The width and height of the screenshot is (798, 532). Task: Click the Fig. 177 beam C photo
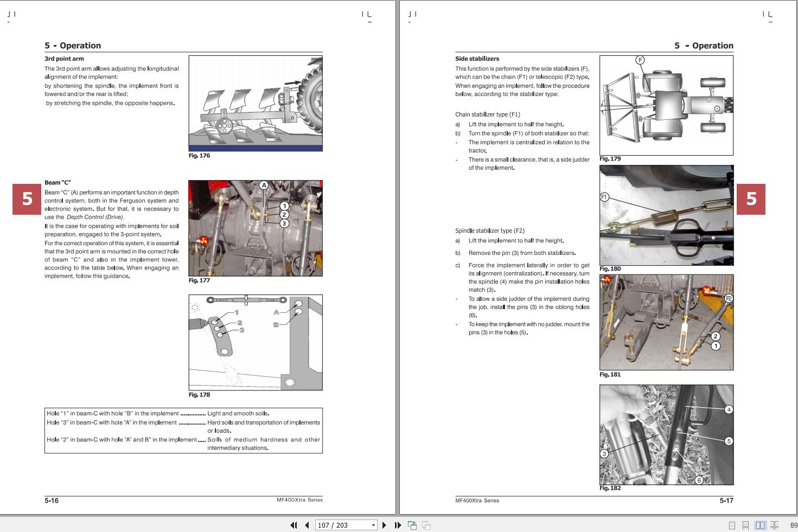coord(256,228)
